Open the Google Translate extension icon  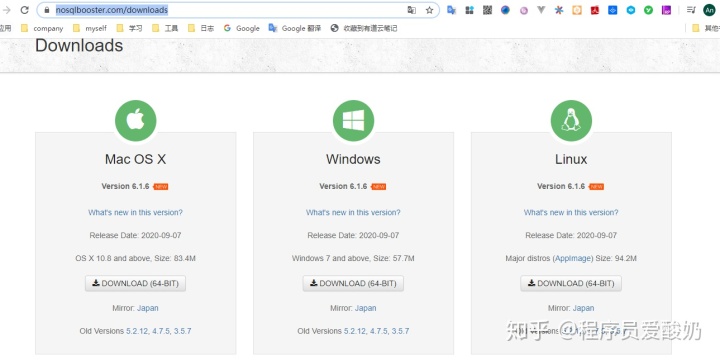452,10
